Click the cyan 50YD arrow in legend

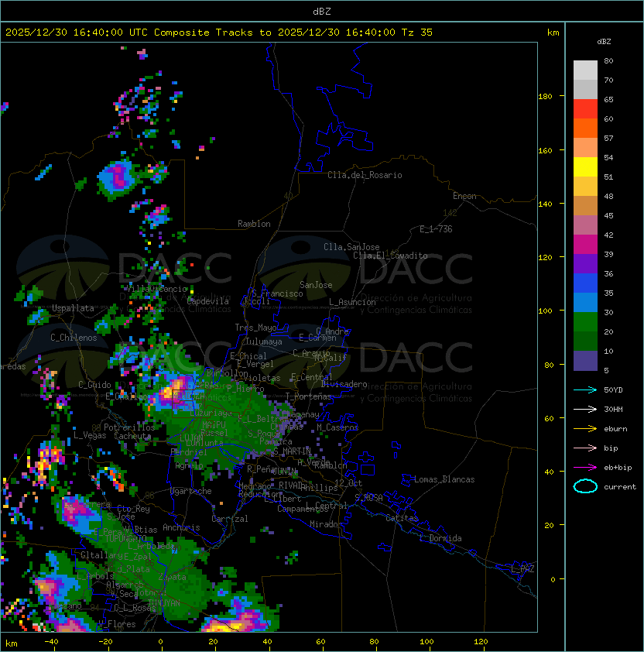click(585, 389)
